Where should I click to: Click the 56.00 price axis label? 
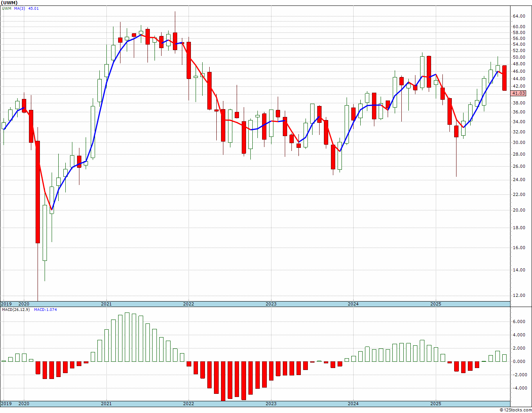coord(519,38)
